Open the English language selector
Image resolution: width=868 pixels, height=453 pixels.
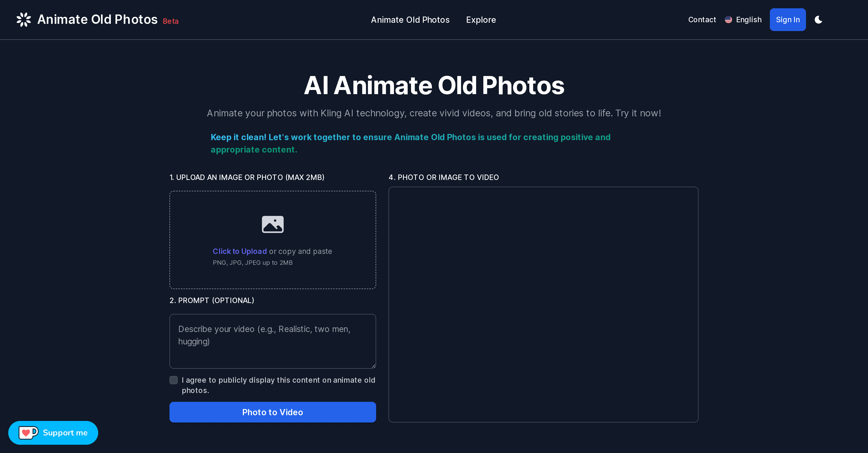pos(743,20)
